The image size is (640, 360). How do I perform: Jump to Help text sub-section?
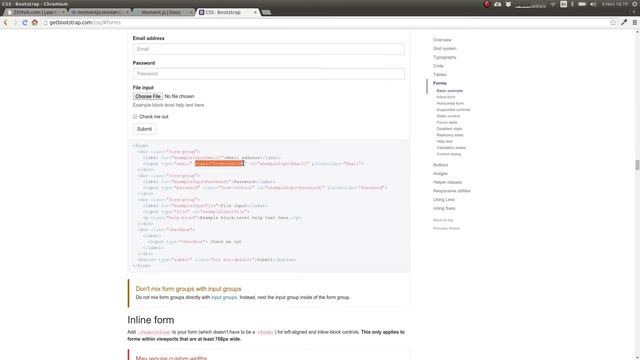point(444,142)
